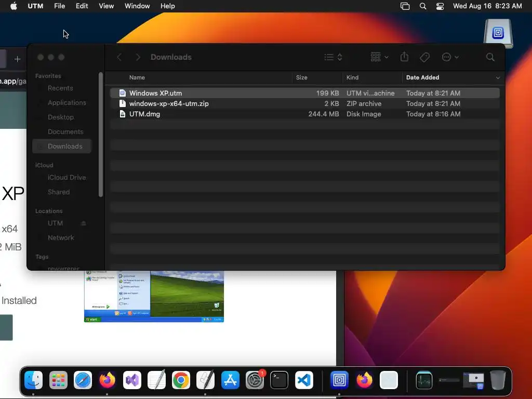The width and height of the screenshot is (532, 399).
Task: Open the Group By dropdown in Finder
Action: click(379, 57)
